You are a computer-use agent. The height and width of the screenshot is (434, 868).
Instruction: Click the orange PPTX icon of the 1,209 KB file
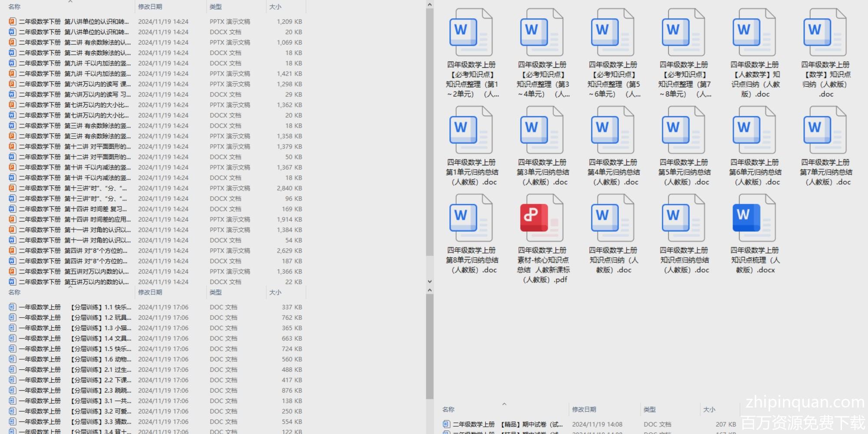coord(12,21)
